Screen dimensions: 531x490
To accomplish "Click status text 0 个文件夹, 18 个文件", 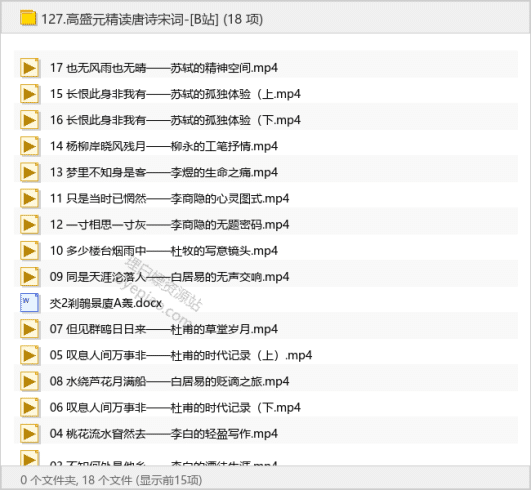I will [76, 480].
